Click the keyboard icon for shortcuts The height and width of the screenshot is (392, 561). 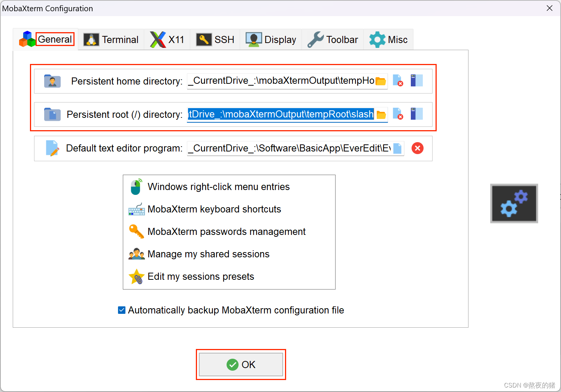click(x=136, y=209)
